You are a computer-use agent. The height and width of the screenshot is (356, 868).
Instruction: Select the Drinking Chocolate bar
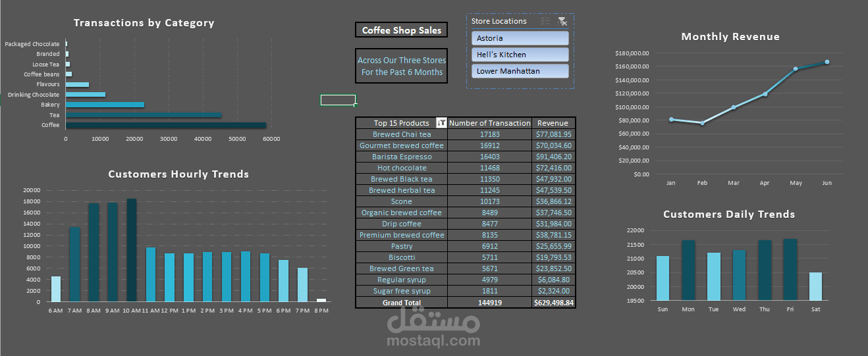coord(86,95)
